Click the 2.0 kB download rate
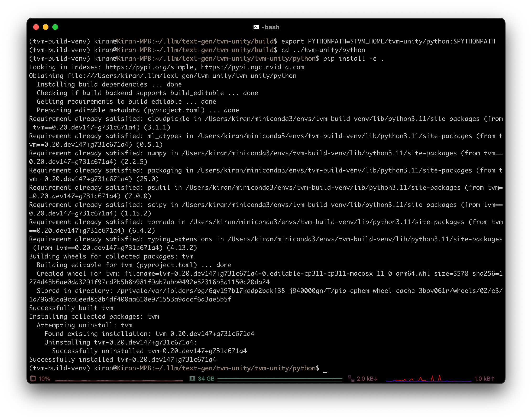 point(367,379)
